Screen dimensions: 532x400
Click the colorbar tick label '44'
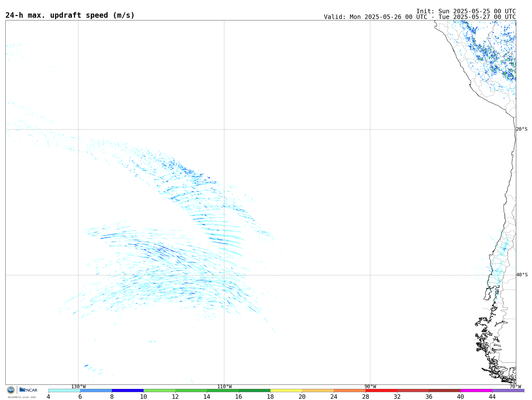492,397
